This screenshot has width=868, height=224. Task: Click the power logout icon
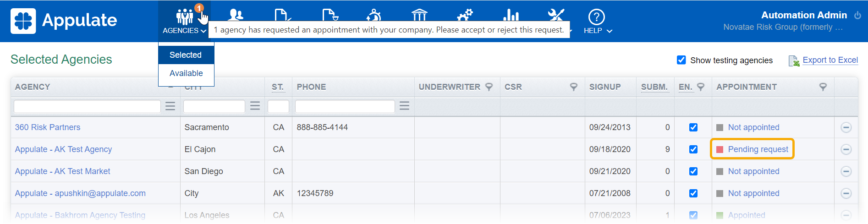pyautogui.click(x=857, y=15)
